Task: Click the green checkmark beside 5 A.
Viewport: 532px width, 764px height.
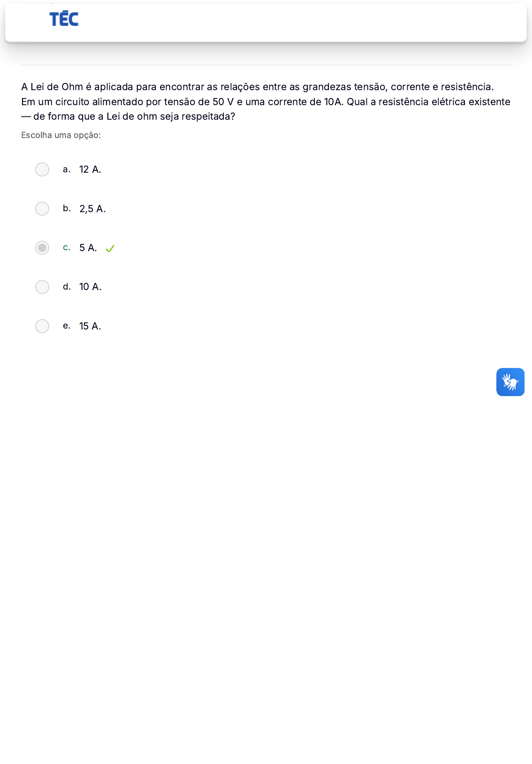Action: pos(110,249)
